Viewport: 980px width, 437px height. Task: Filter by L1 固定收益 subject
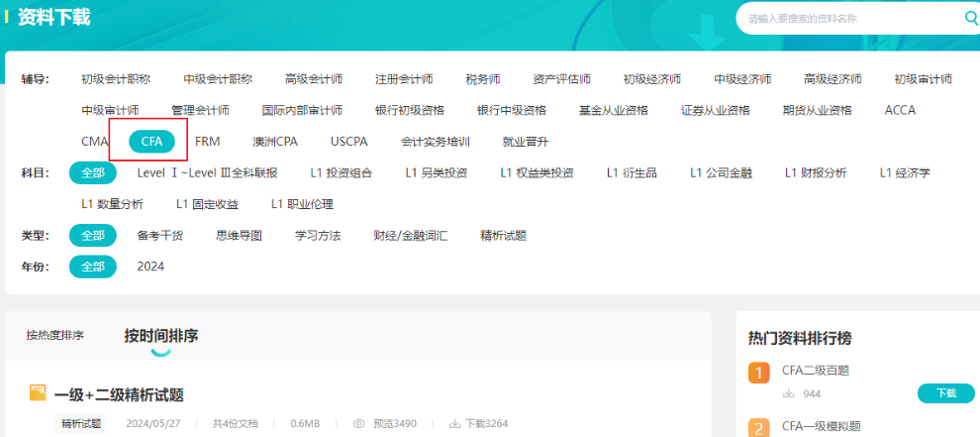pyautogui.click(x=208, y=204)
